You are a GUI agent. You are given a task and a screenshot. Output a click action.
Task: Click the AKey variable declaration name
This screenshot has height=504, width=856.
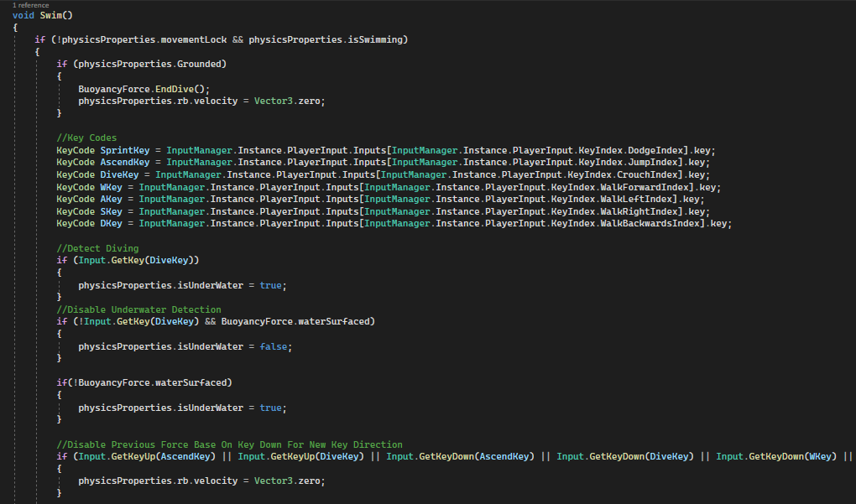click(x=111, y=199)
